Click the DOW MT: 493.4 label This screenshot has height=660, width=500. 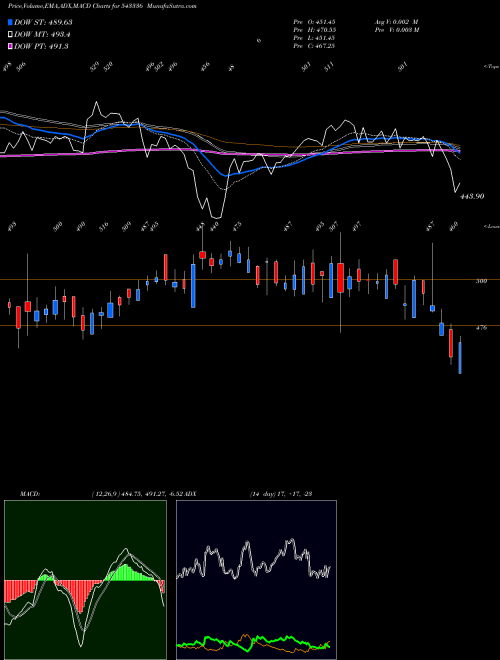pos(42,35)
